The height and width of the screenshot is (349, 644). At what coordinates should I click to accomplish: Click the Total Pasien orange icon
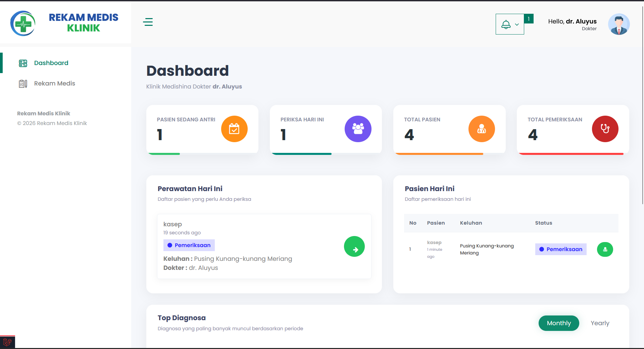coord(482,129)
